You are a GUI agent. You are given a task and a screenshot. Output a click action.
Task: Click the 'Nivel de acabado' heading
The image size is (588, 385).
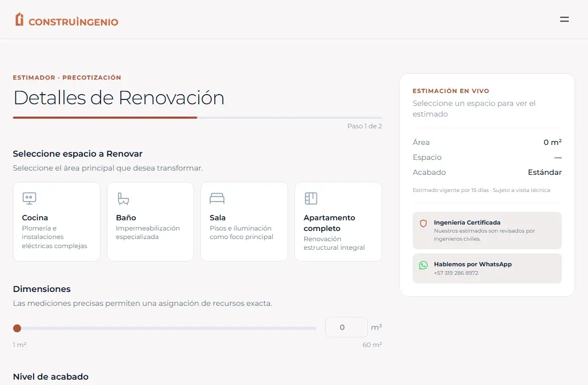(51, 377)
